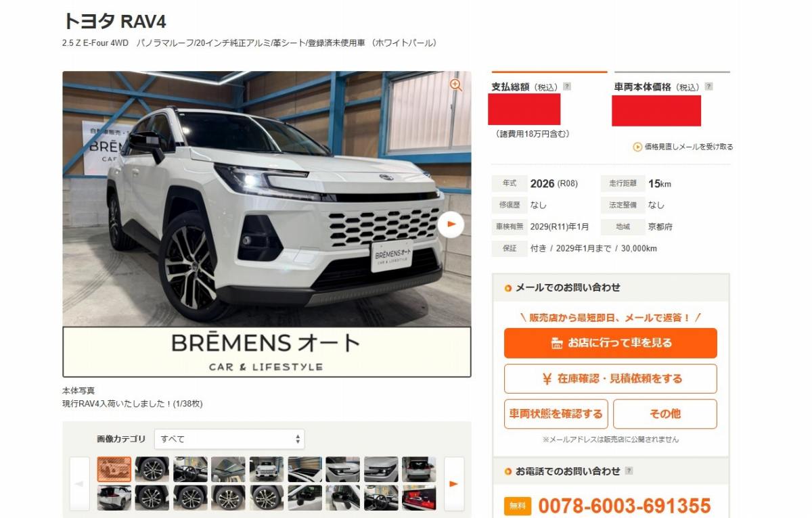This screenshot has width=812, height=518.
Task: Click the help icon beside 支払総額
Action: pyautogui.click(x=567, y=87)
